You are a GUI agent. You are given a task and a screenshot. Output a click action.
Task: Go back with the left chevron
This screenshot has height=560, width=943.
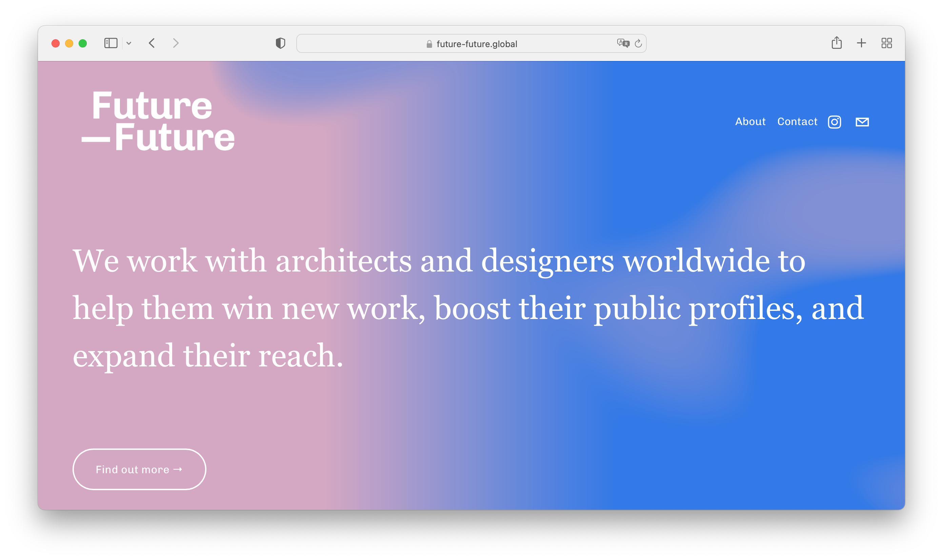tap(152, 43)
